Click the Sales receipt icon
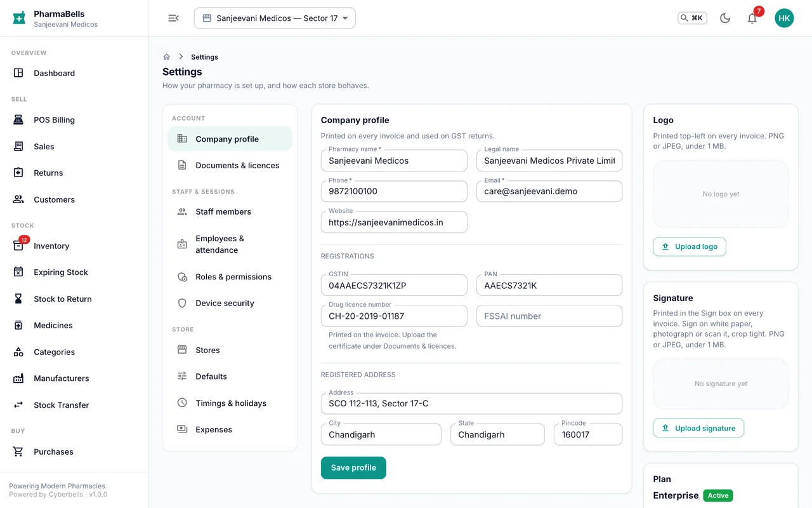Image resolution: width=812 pixels, height=508 pixels. pos(18,146)
